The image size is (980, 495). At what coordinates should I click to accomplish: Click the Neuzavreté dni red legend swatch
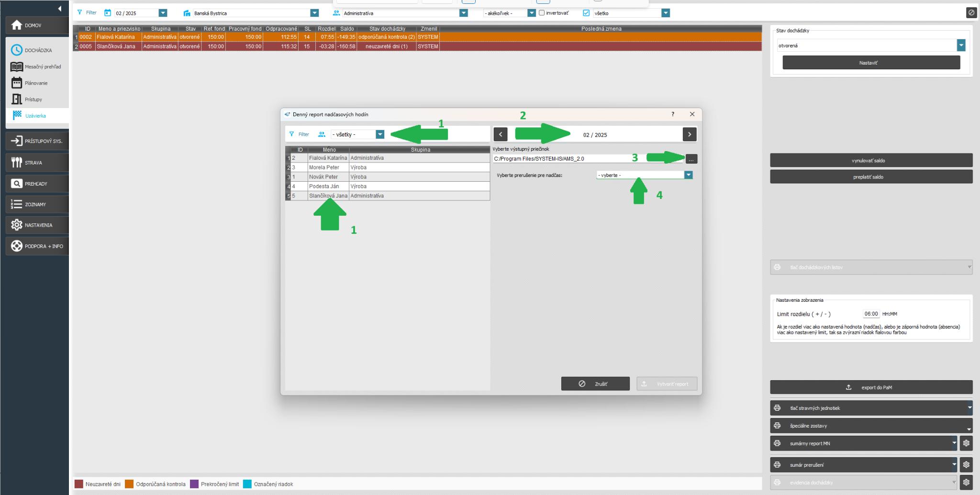(79, 484)
